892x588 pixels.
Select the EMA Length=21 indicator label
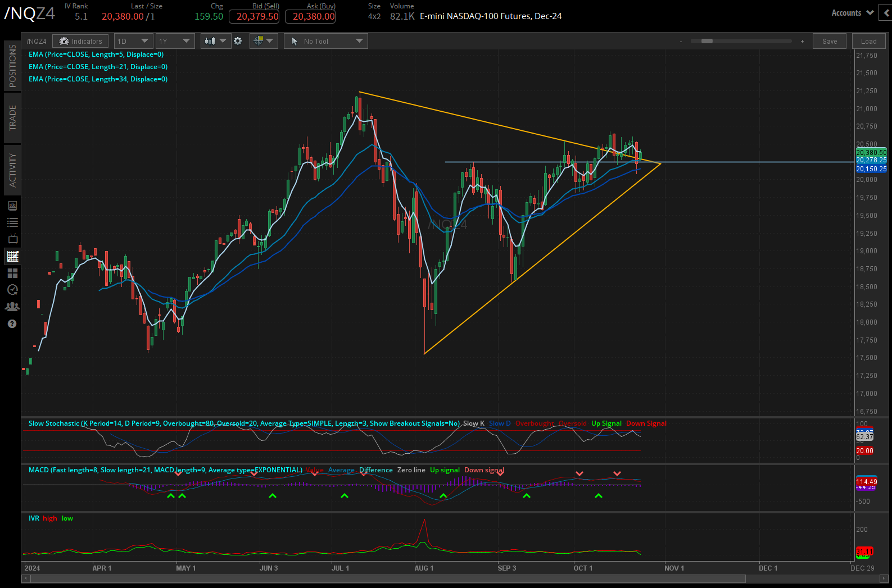pos(98,67)
